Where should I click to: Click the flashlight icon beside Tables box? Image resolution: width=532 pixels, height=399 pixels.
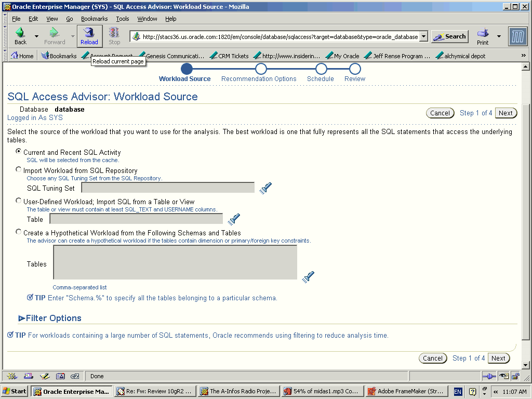pyautogui.click(x=309, y=276)
